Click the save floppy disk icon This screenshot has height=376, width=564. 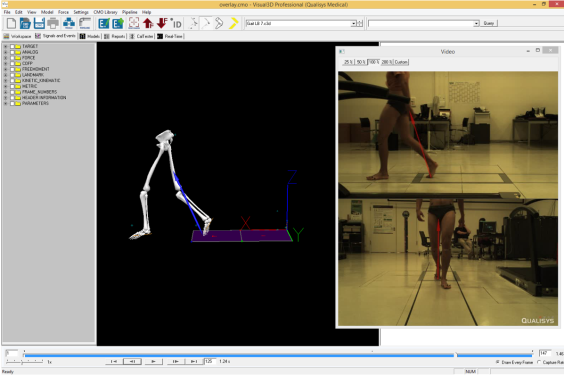pos(39,23)
